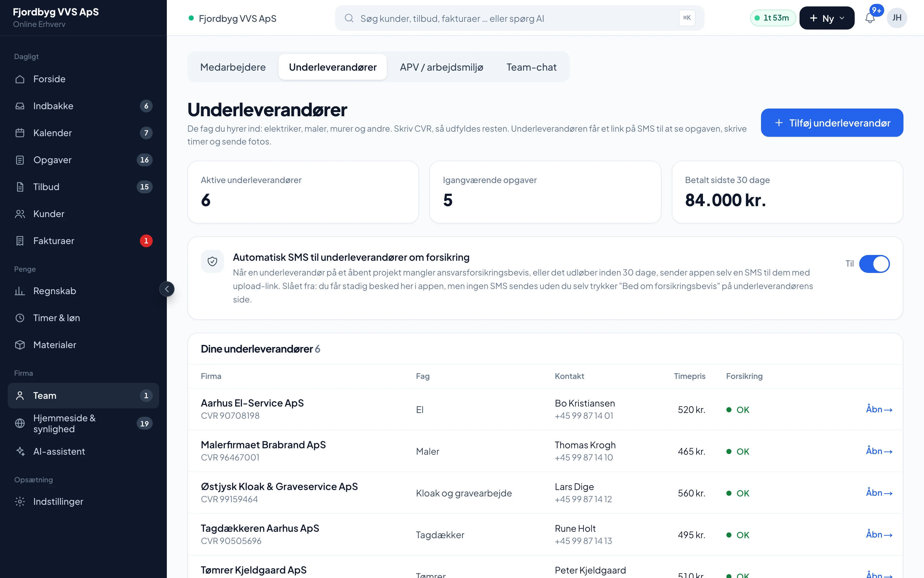Click the insurance shield icon
The width and height of the screenshot is (924, 578).
[212, 261]
